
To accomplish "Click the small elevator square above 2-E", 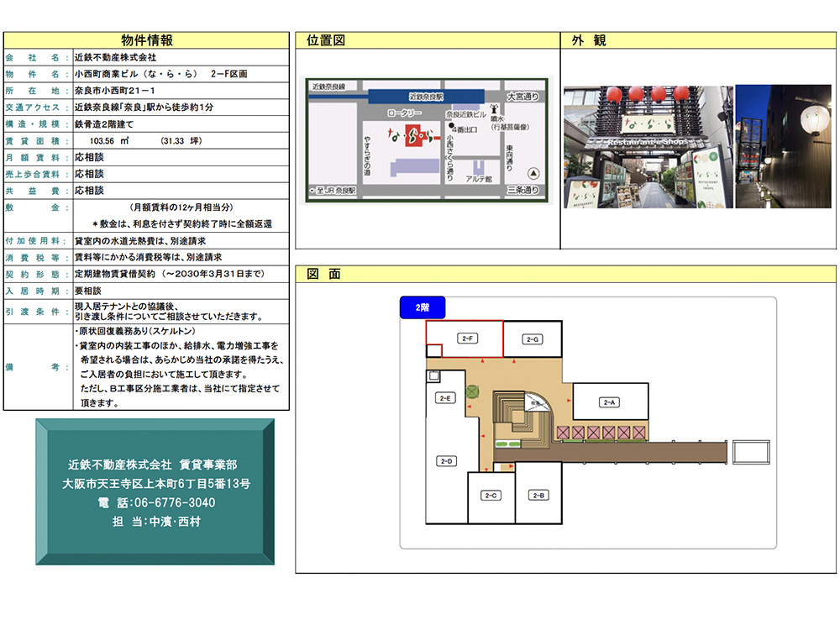I will (x=433, y=376).
